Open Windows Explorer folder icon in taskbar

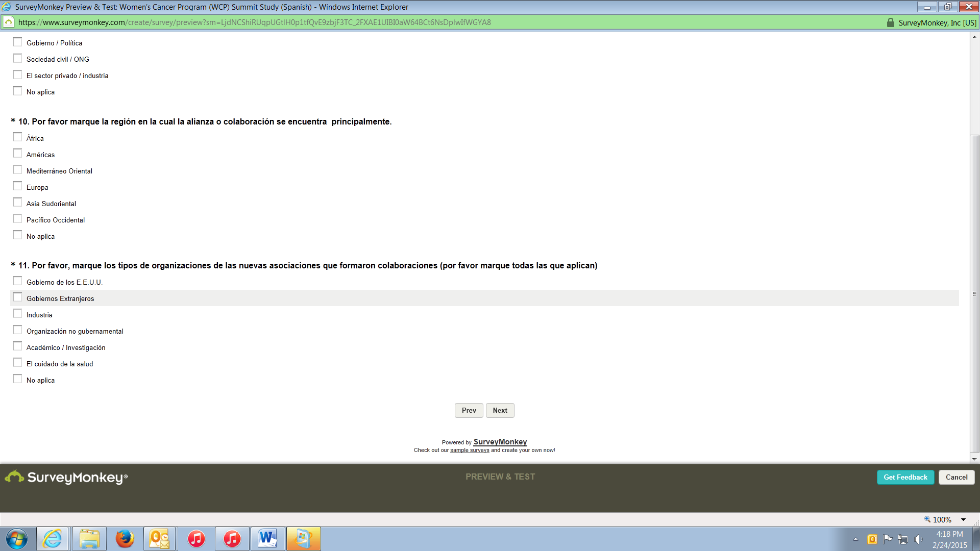pos(89,539)
